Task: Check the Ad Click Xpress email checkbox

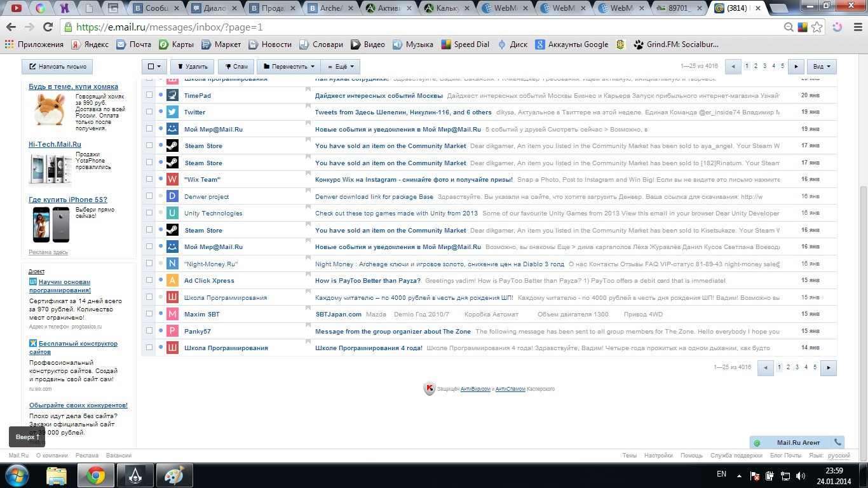Action: (149, 280)
